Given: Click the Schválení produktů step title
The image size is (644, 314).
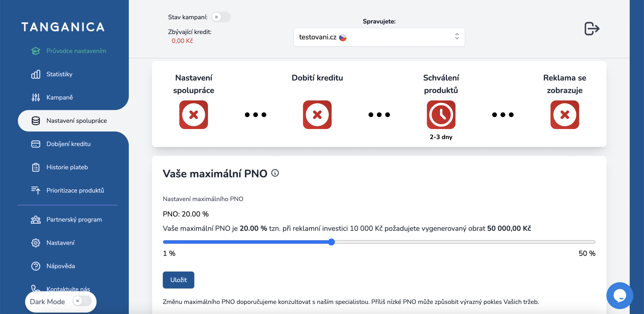Looking at the screenshot, I should [441, 84].
